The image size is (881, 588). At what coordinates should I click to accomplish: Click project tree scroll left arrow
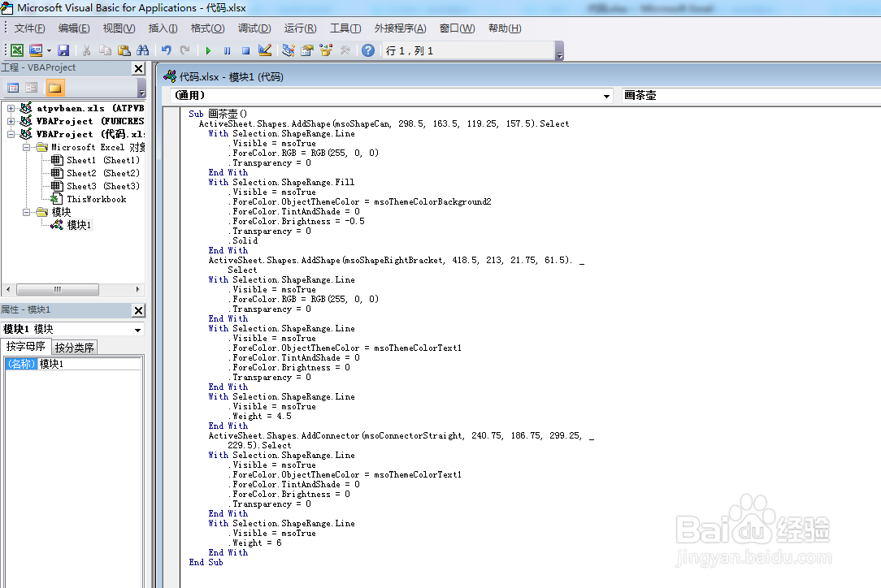pyautogui.click(x=8, y=290)
